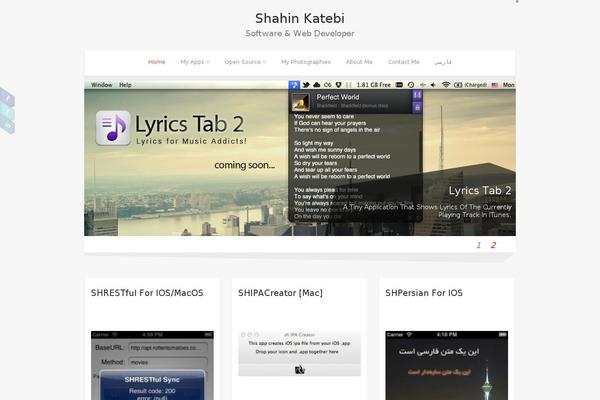Image resolution: width=600 pixels, height=400 pixels.
Task: Expand the My Apps dropdown menu
Action: coord(195,62)
